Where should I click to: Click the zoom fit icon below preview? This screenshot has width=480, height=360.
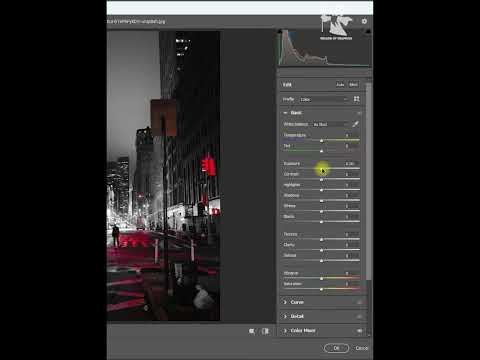252,331
